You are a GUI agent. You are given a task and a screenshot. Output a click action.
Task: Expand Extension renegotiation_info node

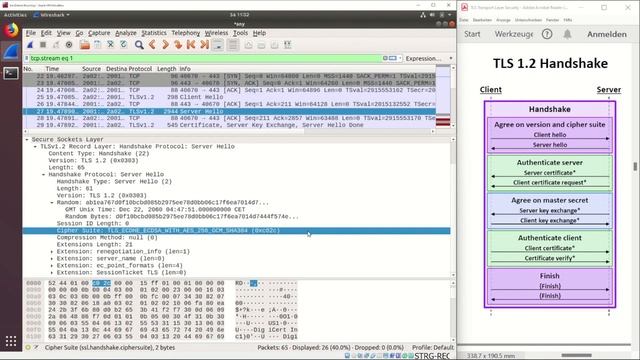click(x=52, y=252)
